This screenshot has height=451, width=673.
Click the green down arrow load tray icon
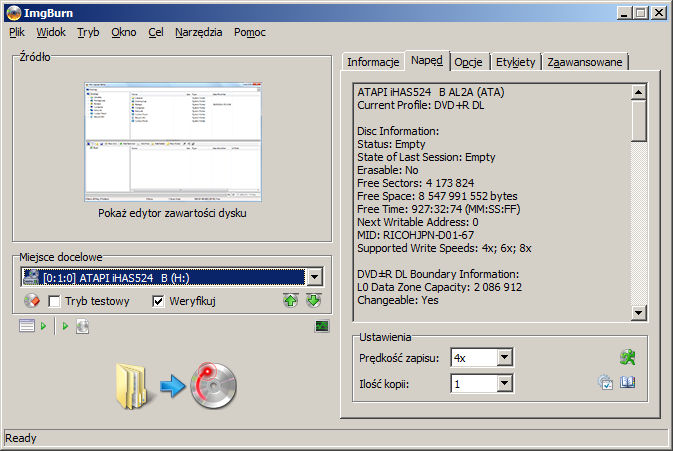tap(314, 300)
